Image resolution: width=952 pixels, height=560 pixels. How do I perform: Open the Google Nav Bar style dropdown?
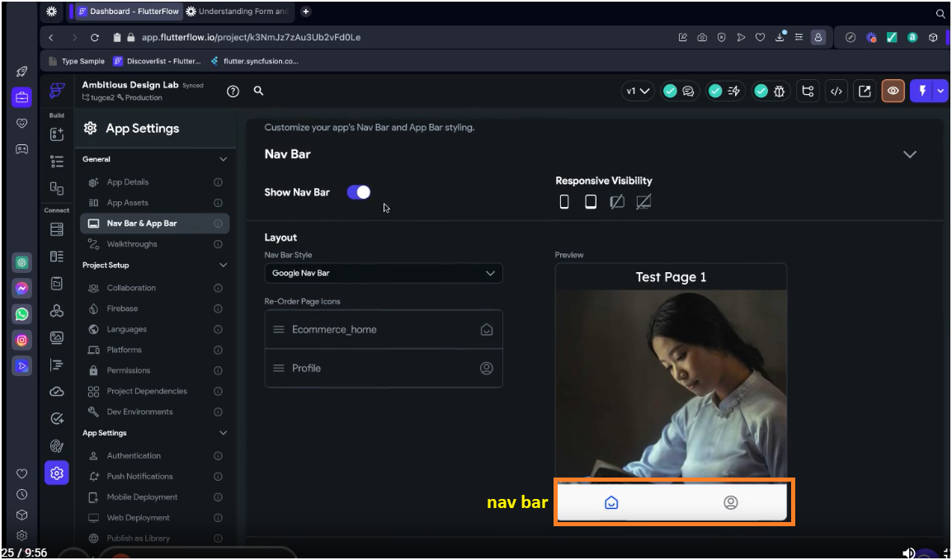pyautogui.click(x=384, y=273)
